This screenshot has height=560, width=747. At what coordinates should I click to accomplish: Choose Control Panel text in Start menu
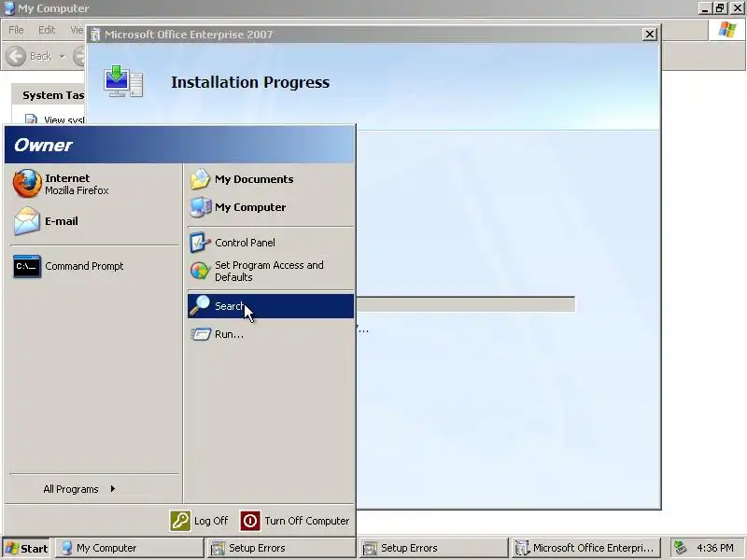(x=245, y=243)
